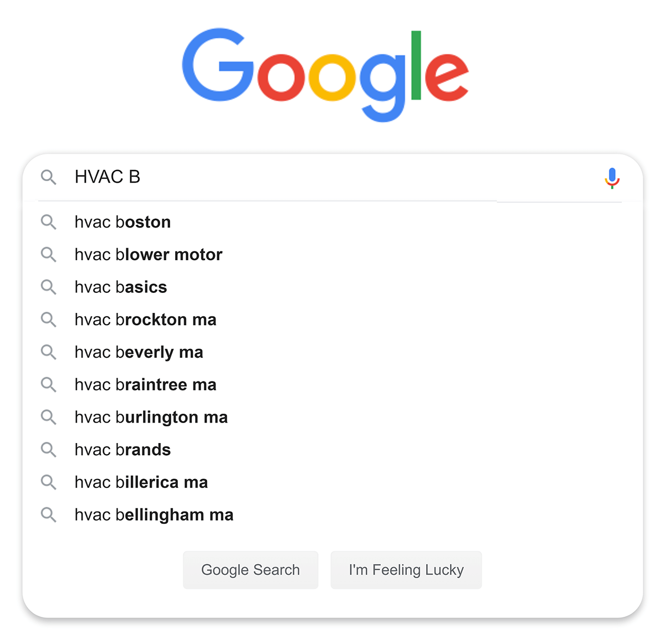Click the microphone voice search icon

click(x=612, y=178)
